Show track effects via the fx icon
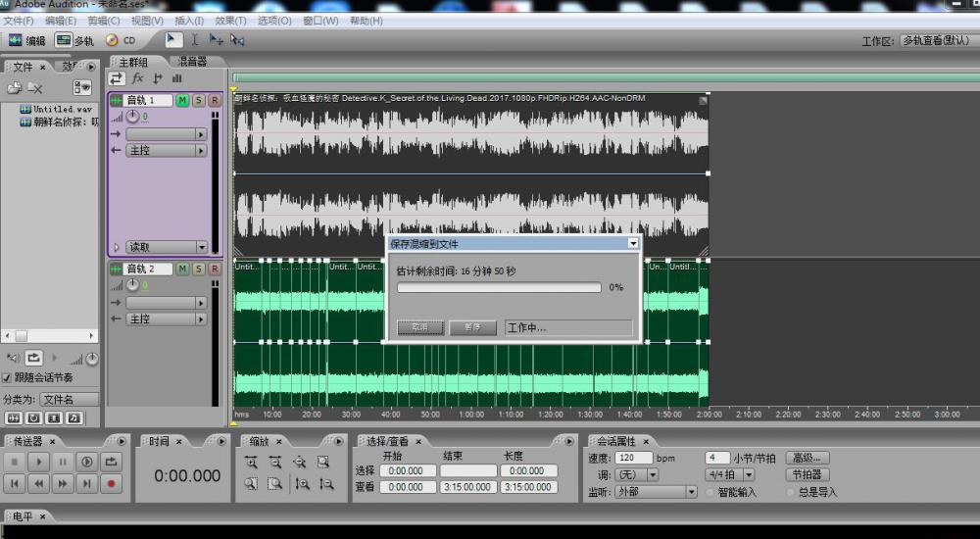980x539 pixels. click(x=137, y=78)
